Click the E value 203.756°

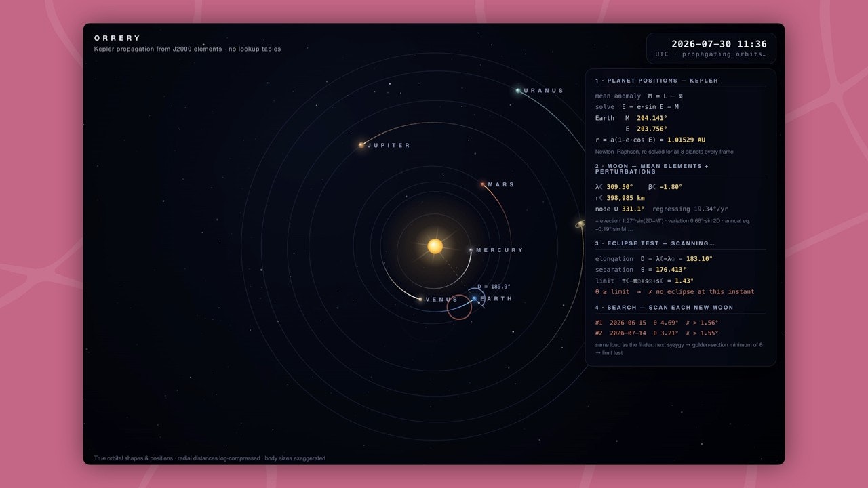click(x=652, y=129)
